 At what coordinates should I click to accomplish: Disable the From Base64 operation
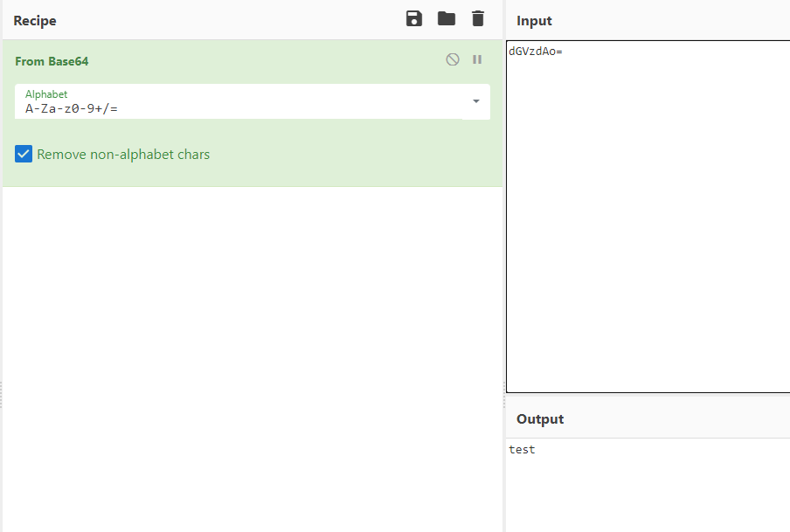click(453, 59)
